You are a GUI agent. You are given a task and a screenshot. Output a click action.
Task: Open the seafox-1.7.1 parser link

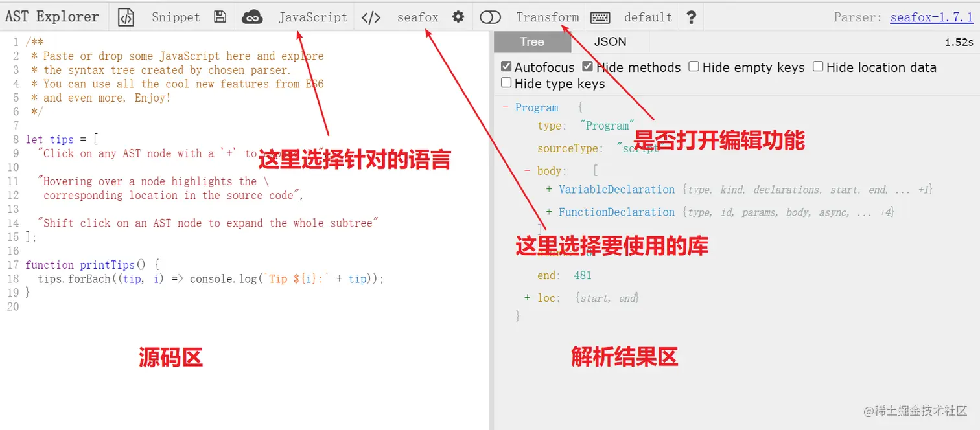931,17
